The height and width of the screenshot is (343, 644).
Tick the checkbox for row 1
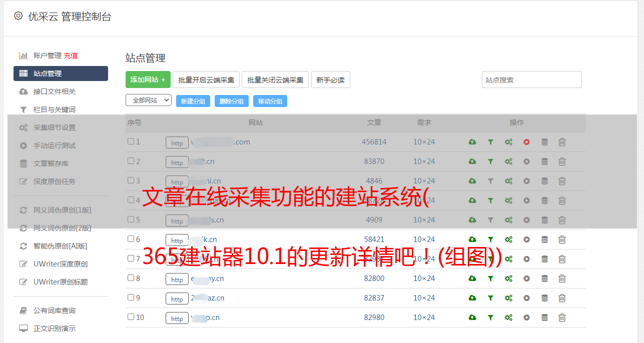click(131, 141)
